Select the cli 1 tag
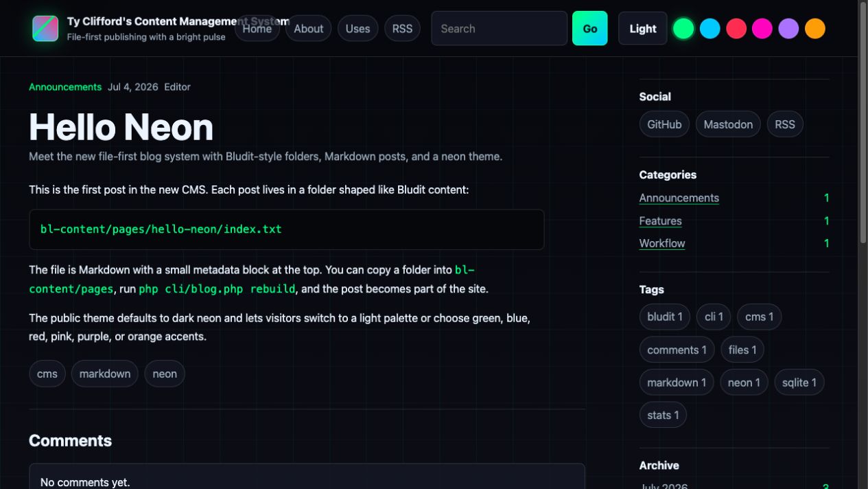 click(714, 317)
